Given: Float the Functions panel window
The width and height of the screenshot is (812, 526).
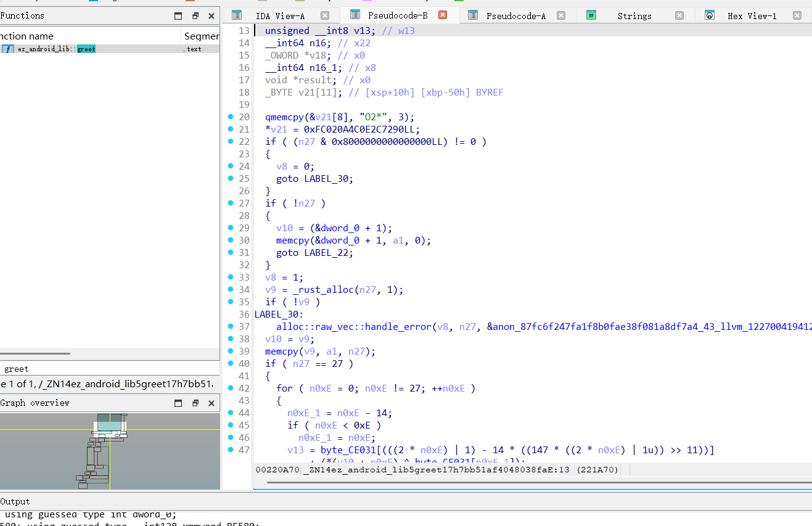Looking at the screenshot, I should [195, 16].
